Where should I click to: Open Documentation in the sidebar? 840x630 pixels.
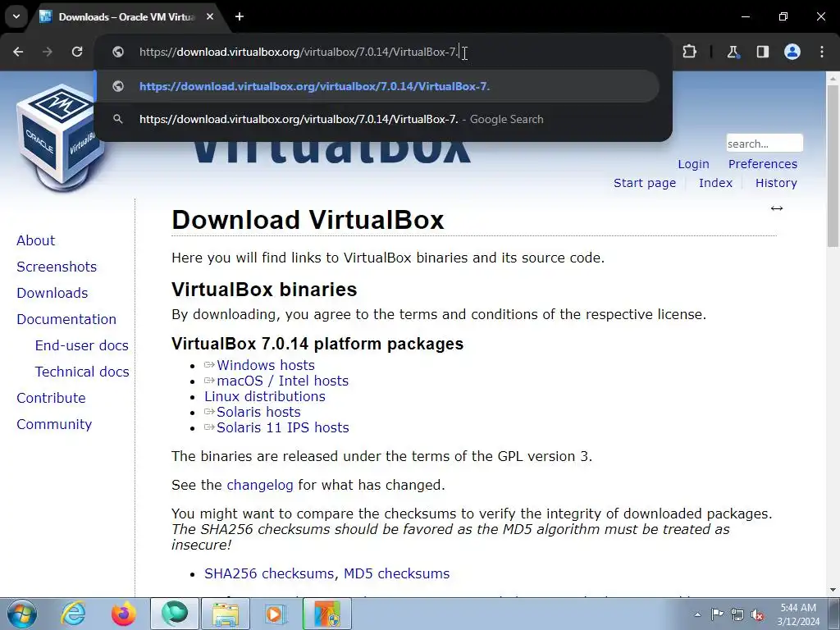click(x=66, y=319)
